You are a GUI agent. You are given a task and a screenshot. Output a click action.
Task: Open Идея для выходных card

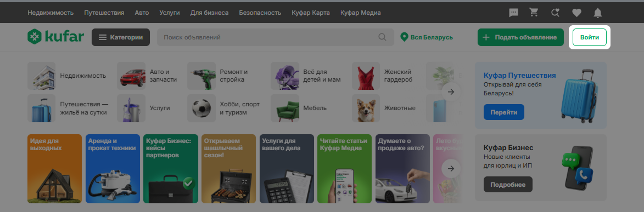pyautogui.click(x=54, y=169)
